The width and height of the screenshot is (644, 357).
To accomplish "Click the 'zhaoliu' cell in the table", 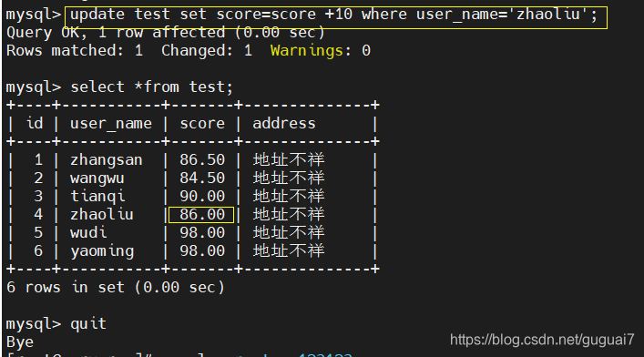I will [102, 214].
